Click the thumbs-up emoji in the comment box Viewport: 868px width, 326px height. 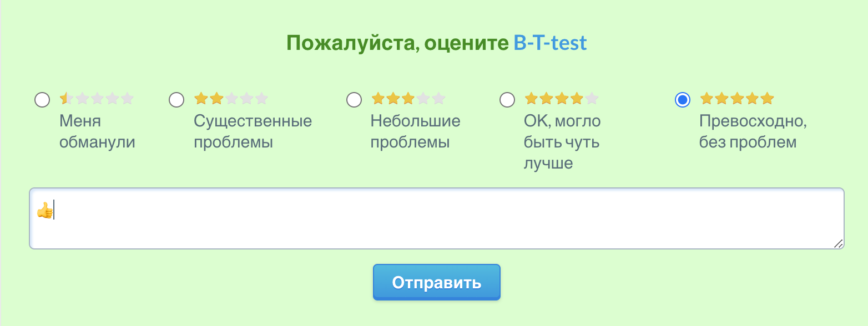[x=44, y=210]
